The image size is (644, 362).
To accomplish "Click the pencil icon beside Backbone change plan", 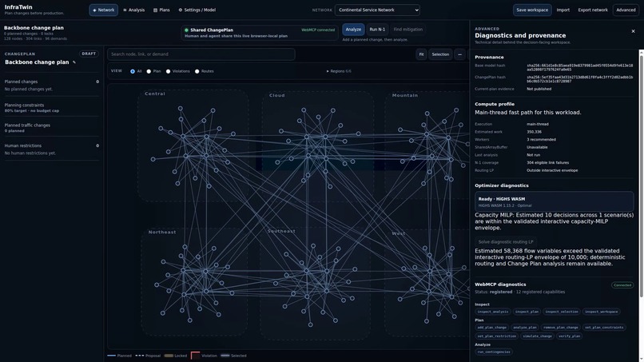I will [74, 62].
